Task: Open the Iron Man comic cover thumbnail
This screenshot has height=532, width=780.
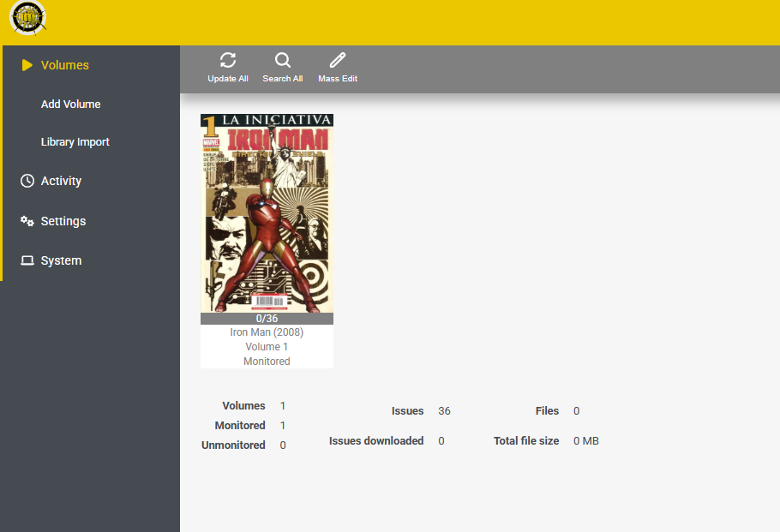Action: tap(267, 213)
